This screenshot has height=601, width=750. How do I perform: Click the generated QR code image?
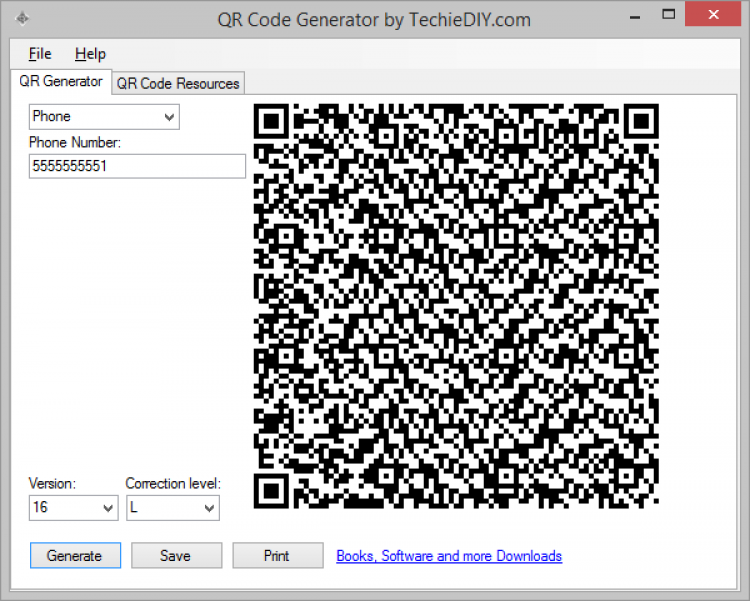coord(456,306)
